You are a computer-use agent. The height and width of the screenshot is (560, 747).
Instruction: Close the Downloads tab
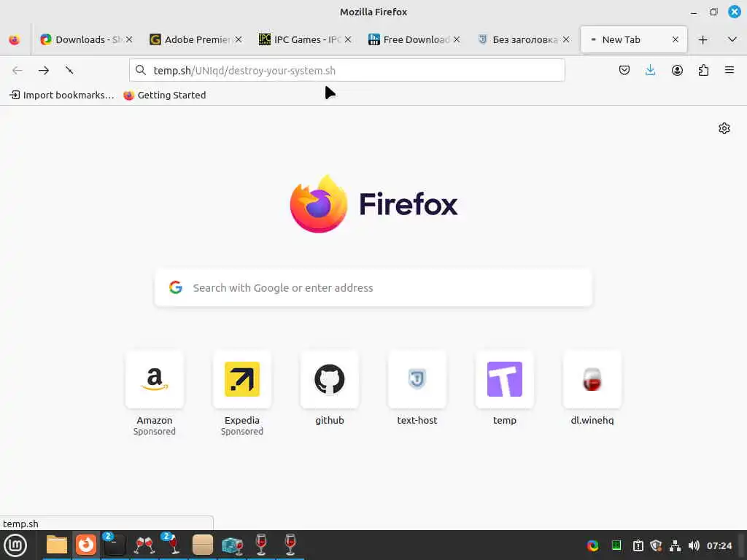click(129, 39)
